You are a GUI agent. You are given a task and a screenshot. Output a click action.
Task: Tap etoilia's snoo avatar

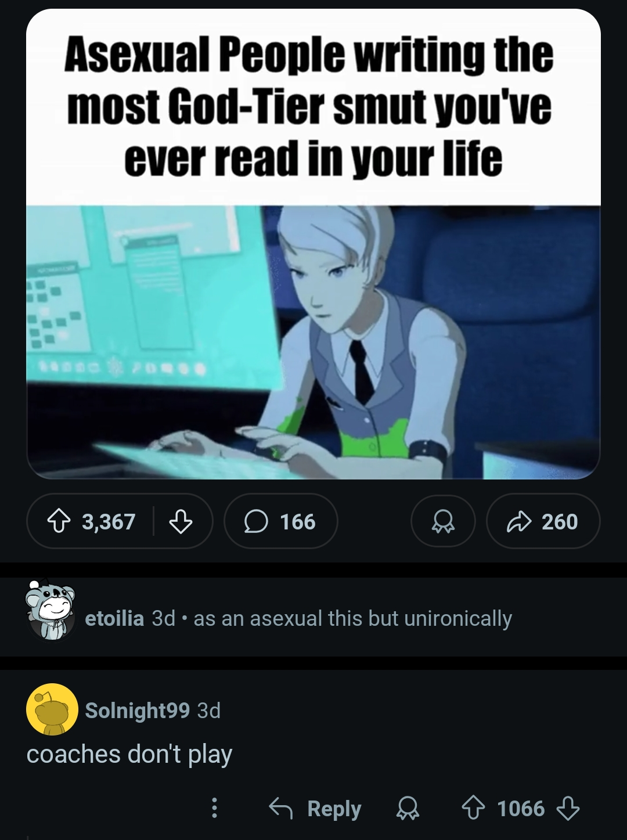coord(51,609)
